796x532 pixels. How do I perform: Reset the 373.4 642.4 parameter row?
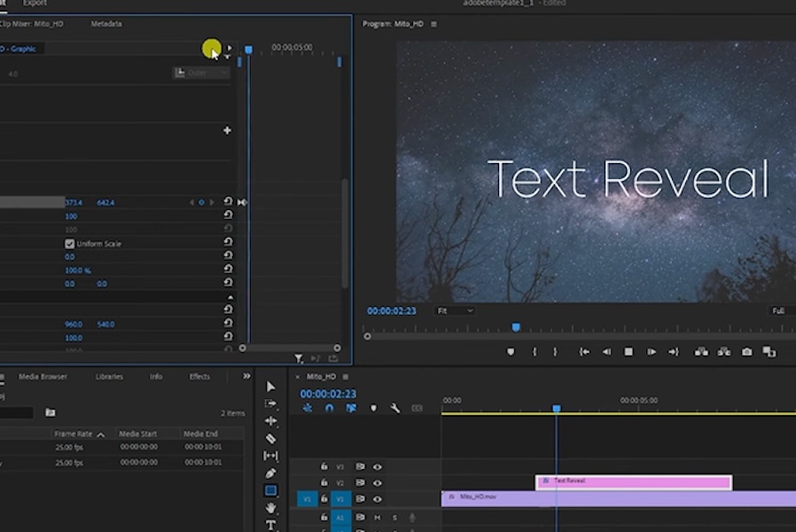click(x=228, y=201)
